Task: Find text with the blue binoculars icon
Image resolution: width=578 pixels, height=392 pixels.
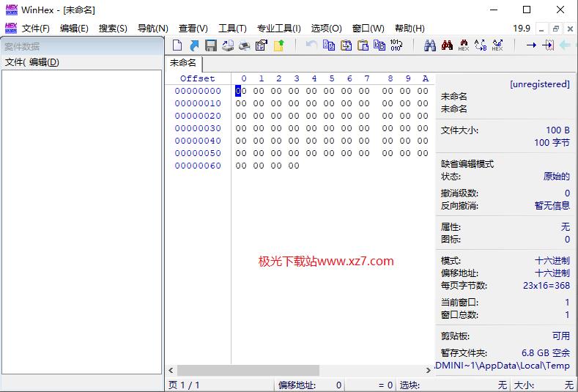Action: coord(430,45)
